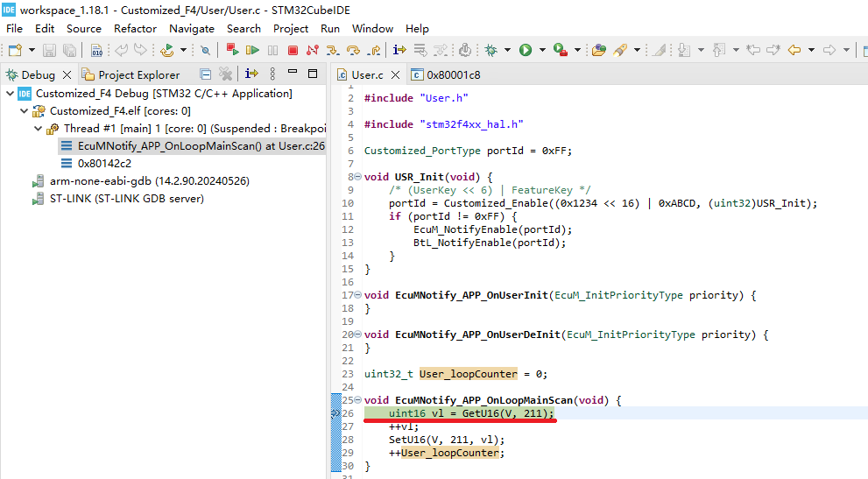Viewport: 868px width, 479px height.
Task: Close the User.c editor tab
Action: click(x=395, y=74)
